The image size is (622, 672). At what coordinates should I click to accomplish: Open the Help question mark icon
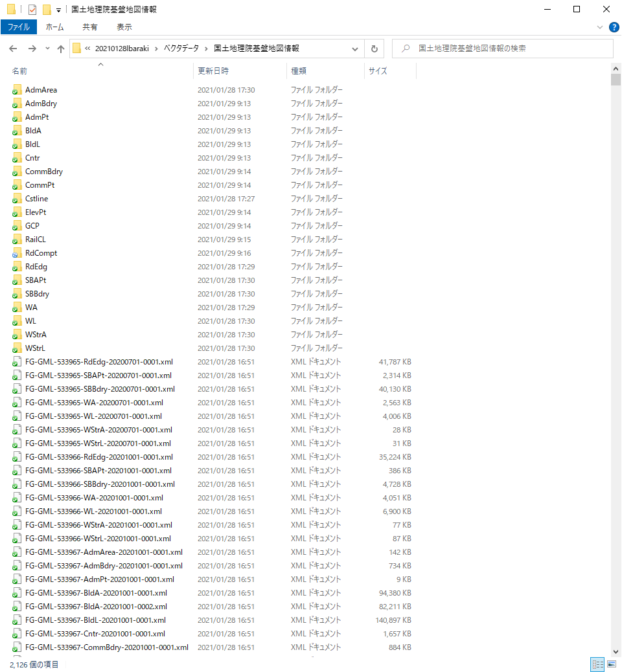click(x=614, y=27)
